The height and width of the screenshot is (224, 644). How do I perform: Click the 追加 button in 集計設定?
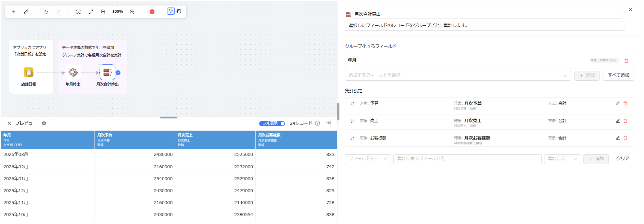(x=596, y=159)
